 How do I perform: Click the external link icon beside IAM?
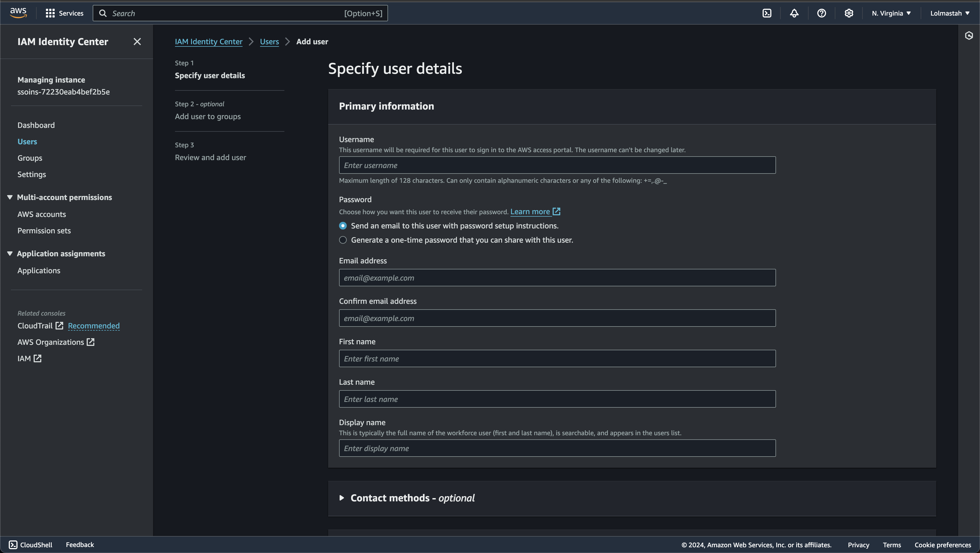coord(37,358)
